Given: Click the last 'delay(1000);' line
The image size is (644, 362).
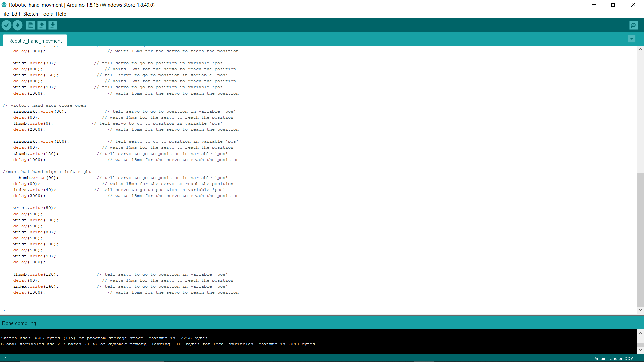Looking at the screenshot, I should [29, 292].
